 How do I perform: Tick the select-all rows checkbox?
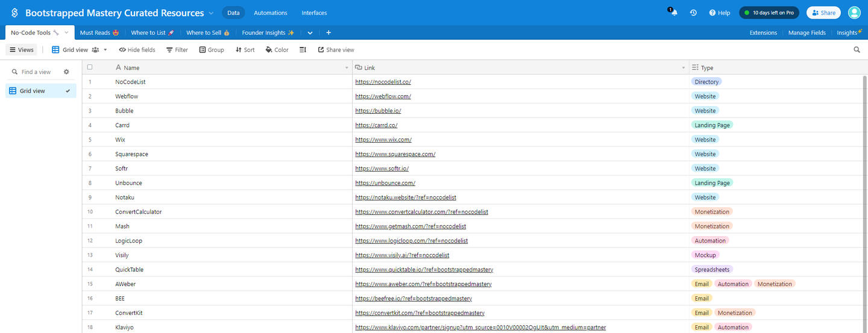[90, 67]
